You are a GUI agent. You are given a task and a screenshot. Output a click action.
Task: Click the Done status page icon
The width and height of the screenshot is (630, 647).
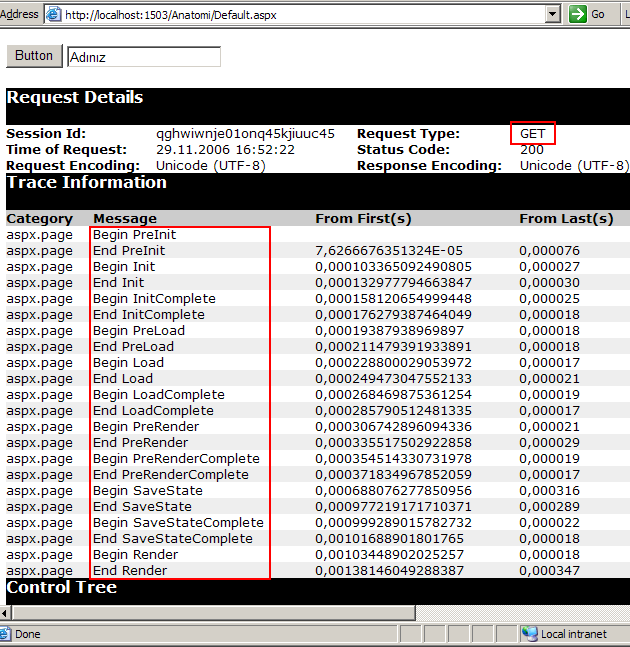[x=6, y=634]
